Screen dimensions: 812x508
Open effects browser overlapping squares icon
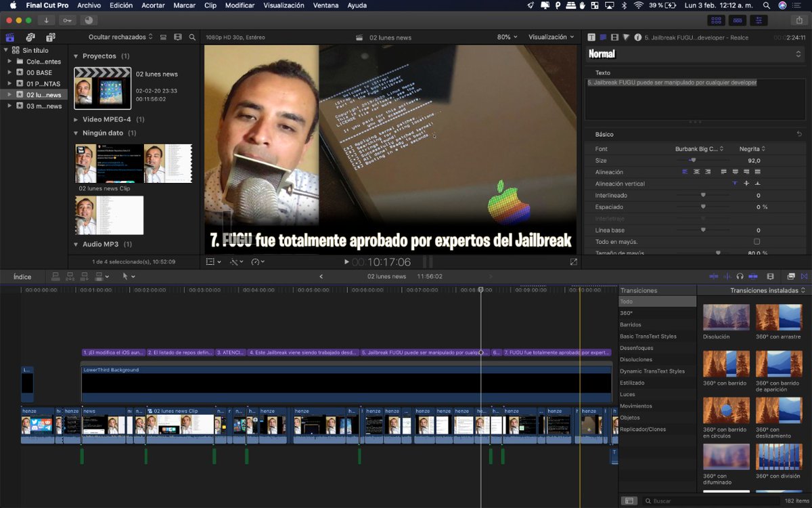point(791,276)
